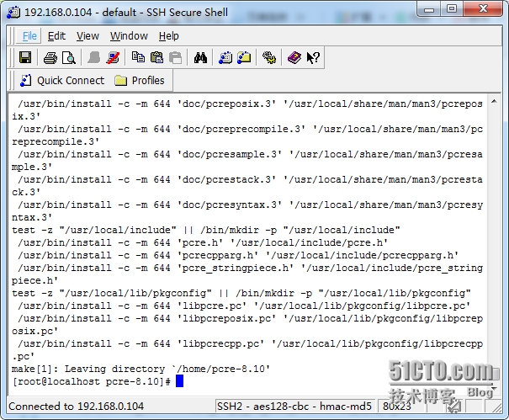Image resolution: width=509 pixels, height=420 pixels.
Task: Click the 'make[1]: Leaving directory' line
Action: click(141, 369)
